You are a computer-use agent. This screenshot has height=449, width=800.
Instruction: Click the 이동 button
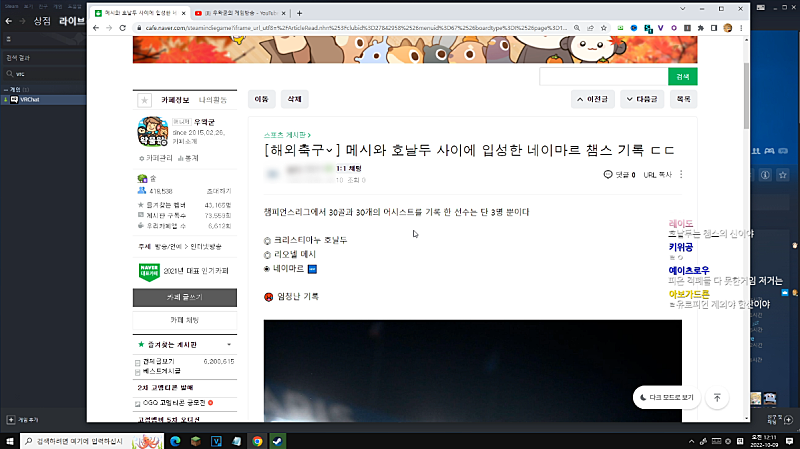point(262,99)
